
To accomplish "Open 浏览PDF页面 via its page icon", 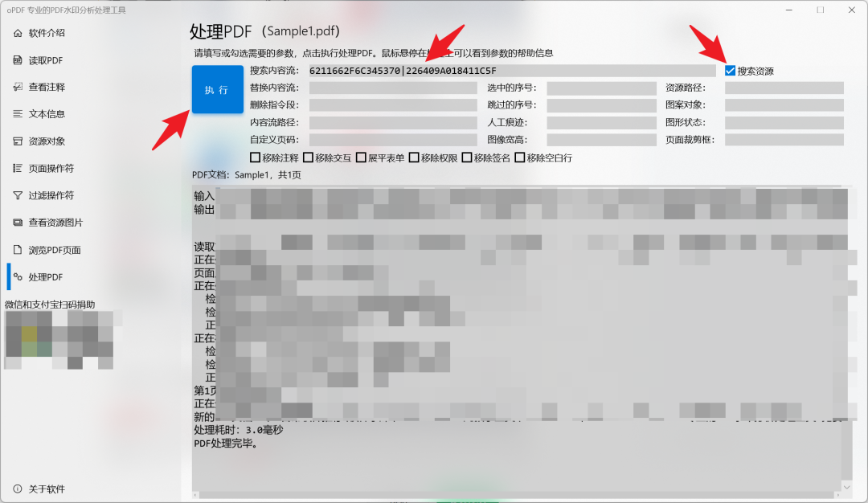I will (x=18, y=249).
